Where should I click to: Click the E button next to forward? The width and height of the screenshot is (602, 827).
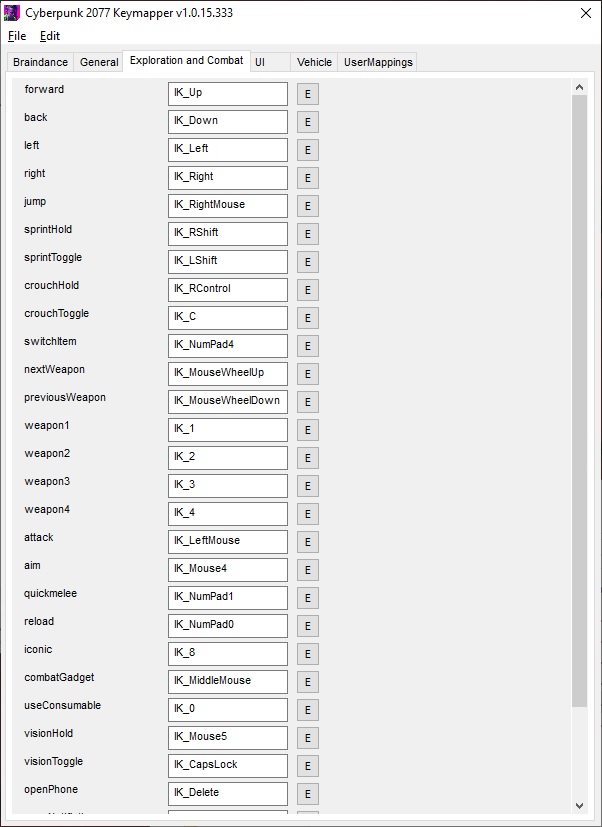307,95
